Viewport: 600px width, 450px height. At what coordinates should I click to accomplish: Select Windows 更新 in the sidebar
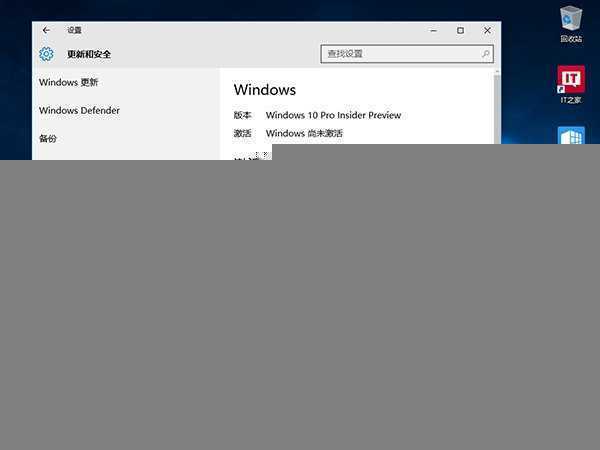[68, 82]
